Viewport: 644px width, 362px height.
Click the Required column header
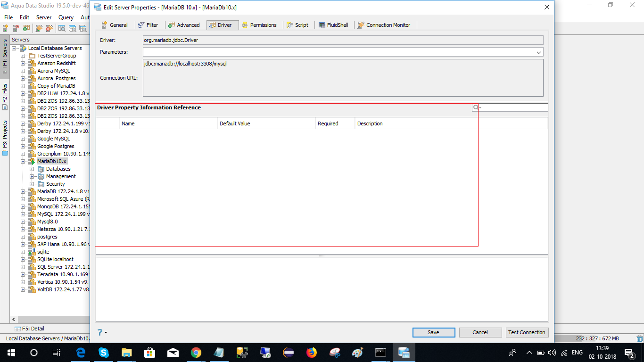(335, 123)
